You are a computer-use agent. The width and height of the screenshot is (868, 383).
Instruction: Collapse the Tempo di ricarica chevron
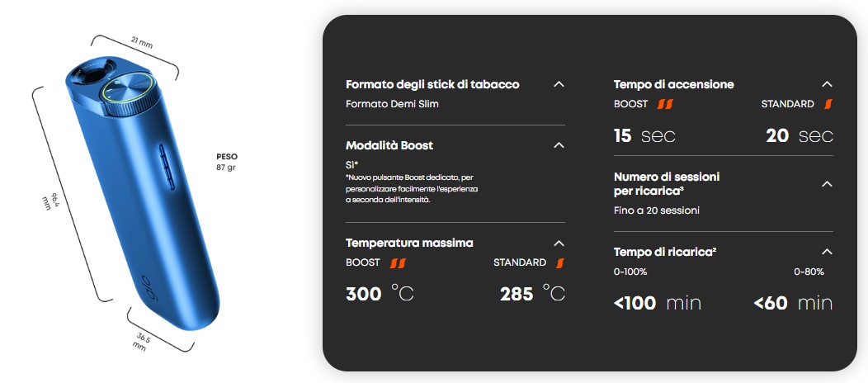click(827, 252)
